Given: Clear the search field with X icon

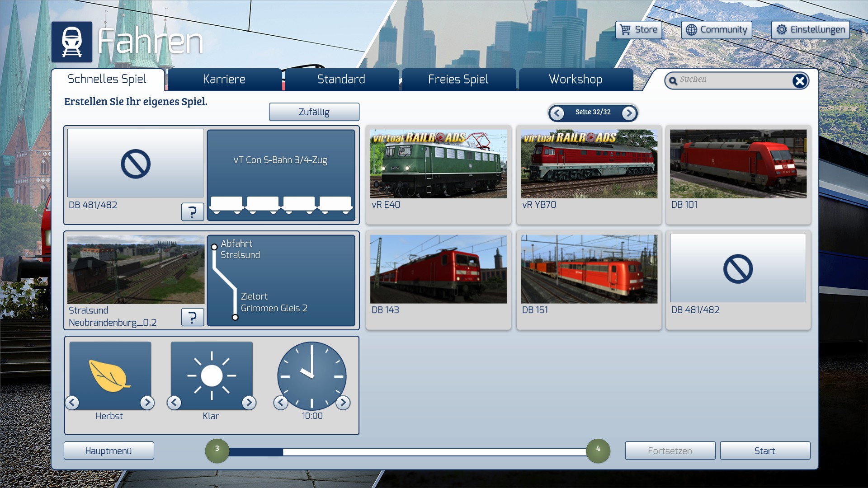Looking at the screenshot, I should click(799, 81).
